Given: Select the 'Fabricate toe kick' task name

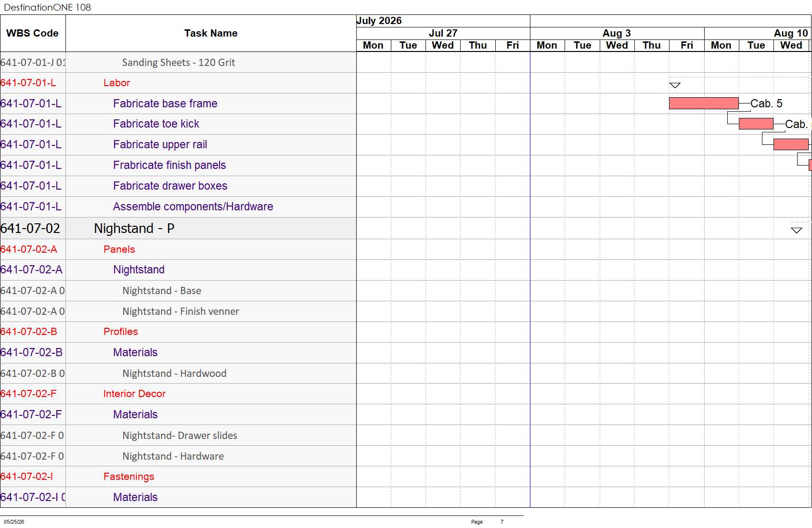Looking at the screenshot, I should point(156,124).
